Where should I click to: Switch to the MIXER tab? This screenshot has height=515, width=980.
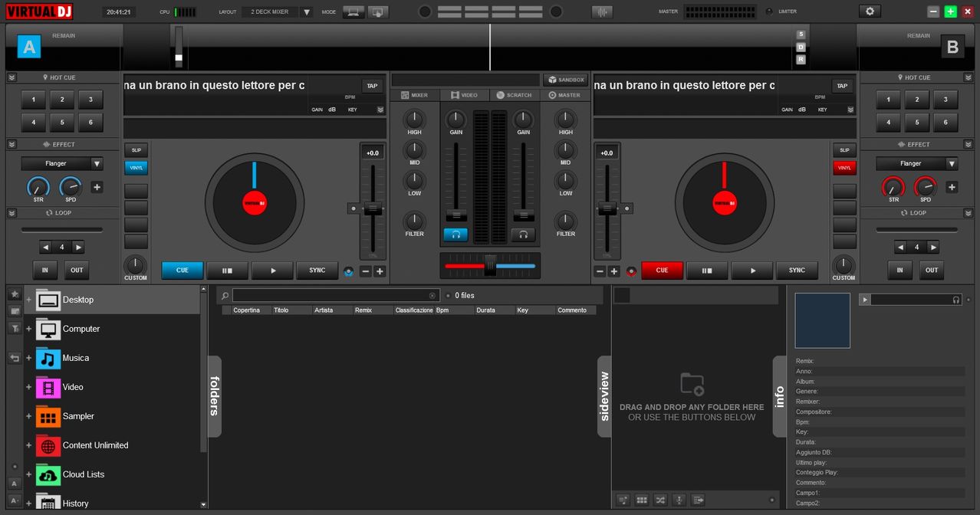click(415, 95)
